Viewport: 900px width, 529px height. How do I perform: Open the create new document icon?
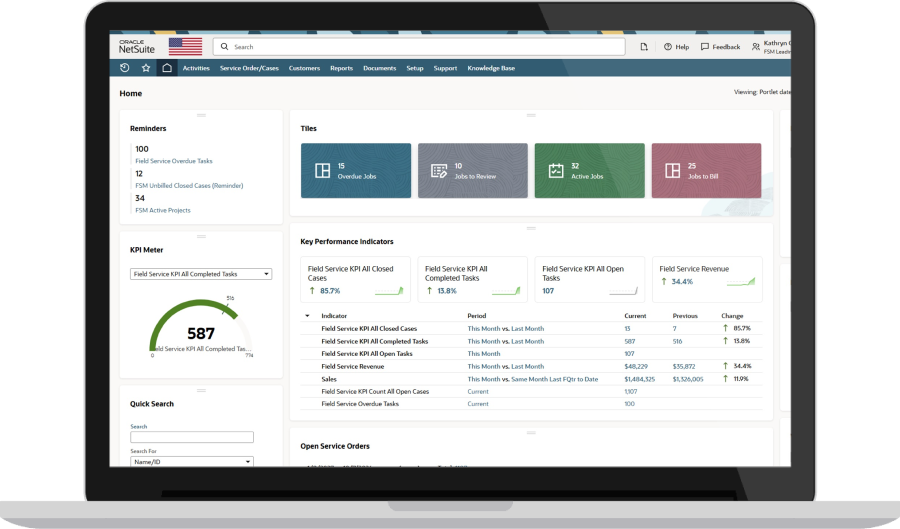[x=644, y=47]
